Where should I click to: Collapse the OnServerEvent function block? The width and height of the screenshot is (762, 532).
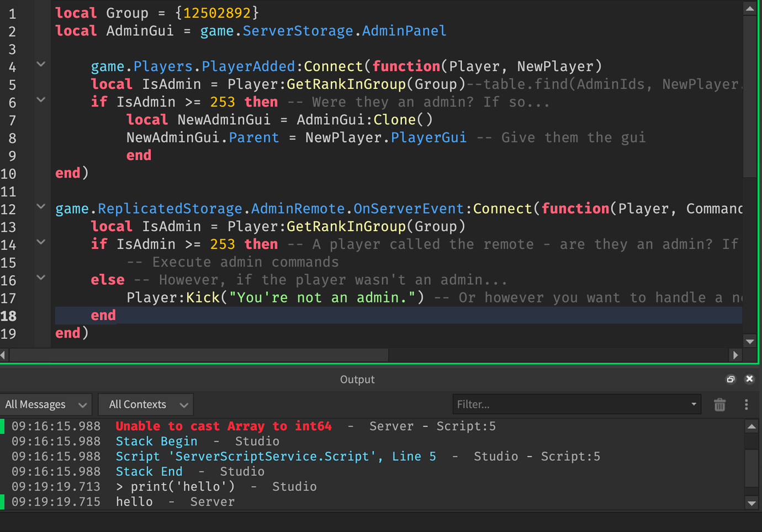tap(40, 207)
